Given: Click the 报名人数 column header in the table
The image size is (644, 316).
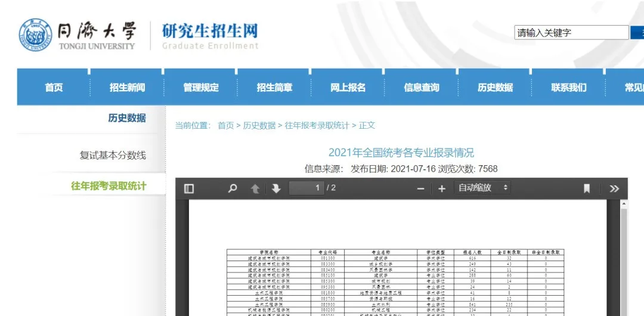Looking at the screenshot, I should pyautogui.click(x=472, y=252).
